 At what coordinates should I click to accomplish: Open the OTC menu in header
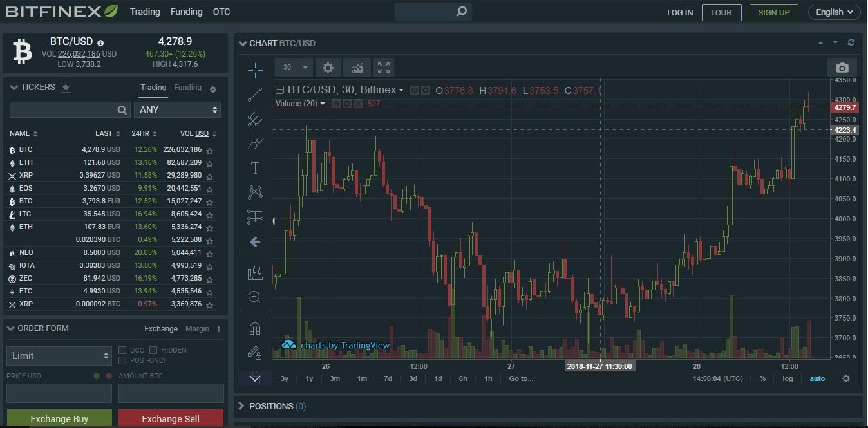(222, 12)
